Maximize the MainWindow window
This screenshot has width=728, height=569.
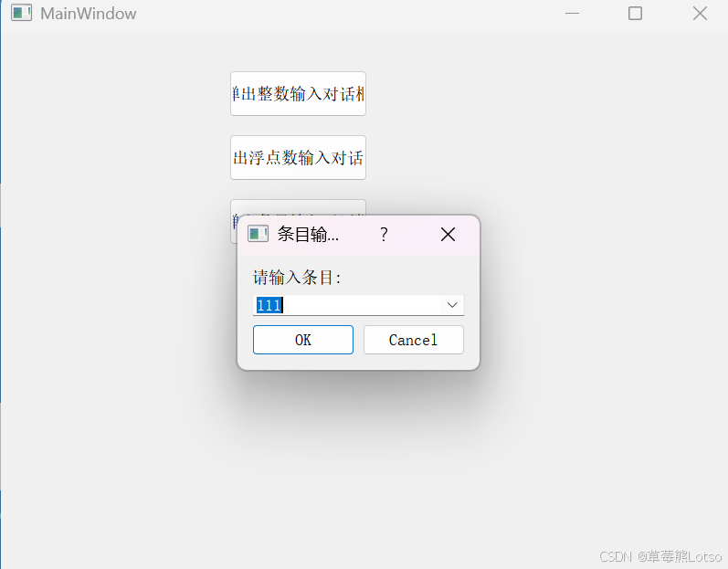(635, 14)
